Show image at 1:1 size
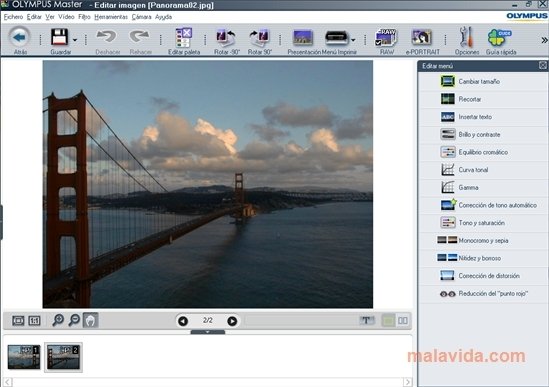549x387 pixels. click(34, 320)
